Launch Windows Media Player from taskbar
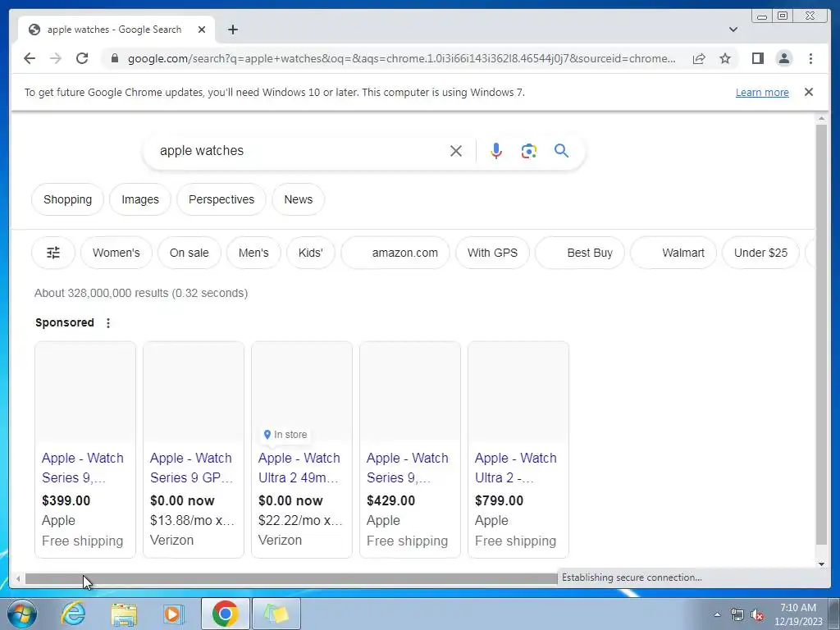Screen dimensions: 840x630 [x=174, y=614]
